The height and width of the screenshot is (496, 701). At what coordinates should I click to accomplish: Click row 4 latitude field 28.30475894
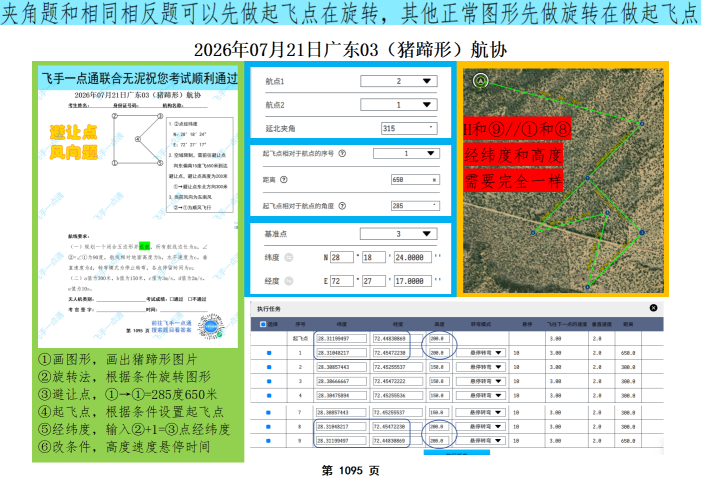pyautogui.click(x=342, y=396)
